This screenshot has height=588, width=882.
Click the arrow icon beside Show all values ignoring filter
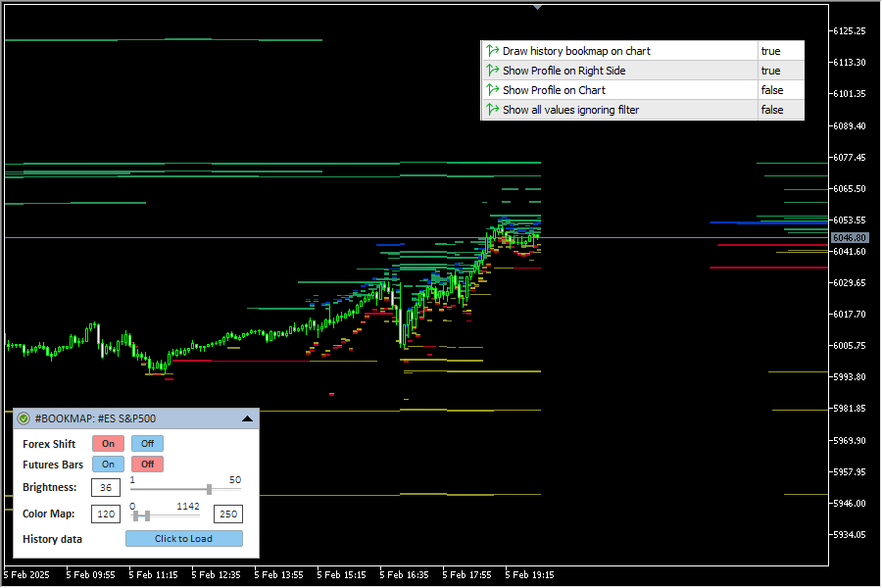point(493,110)
